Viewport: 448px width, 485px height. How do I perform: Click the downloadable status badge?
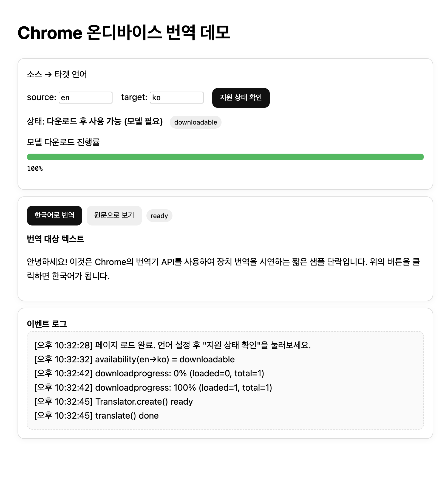coord(195,122)
